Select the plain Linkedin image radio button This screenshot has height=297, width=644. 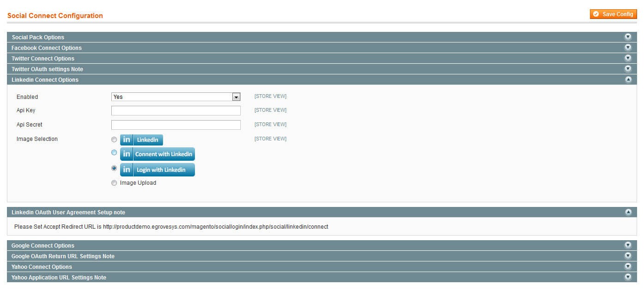[x=114, y=139]
